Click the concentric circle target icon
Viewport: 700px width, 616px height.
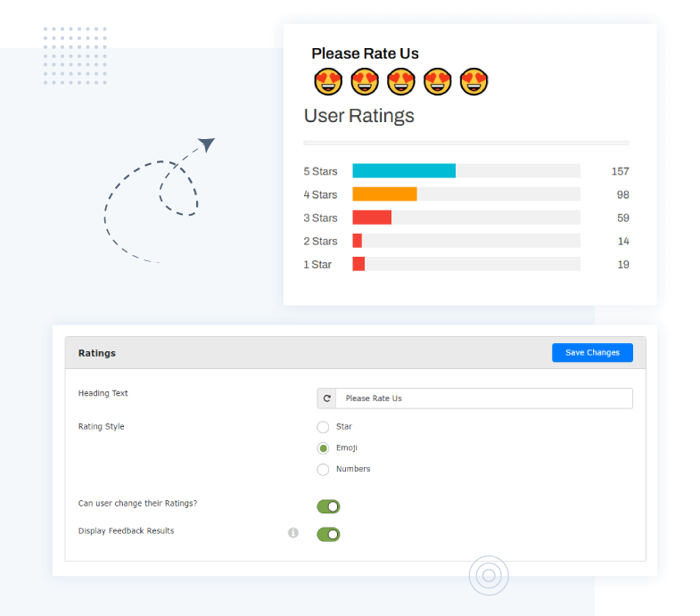(489, 575)
